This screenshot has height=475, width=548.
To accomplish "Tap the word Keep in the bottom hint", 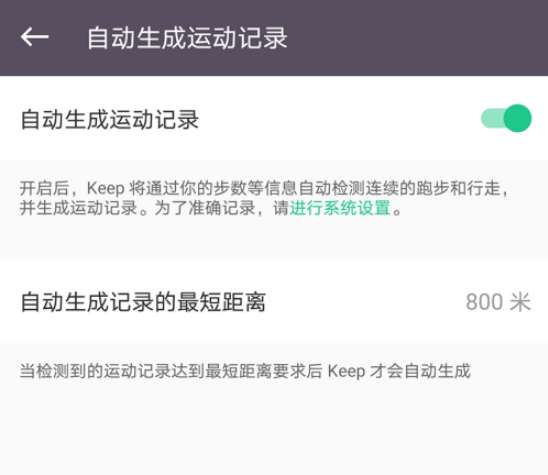I will pos(346,371).
